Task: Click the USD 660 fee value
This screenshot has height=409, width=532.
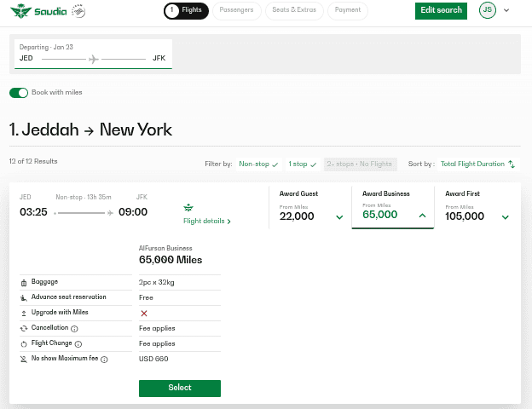Action: [153, 359]
